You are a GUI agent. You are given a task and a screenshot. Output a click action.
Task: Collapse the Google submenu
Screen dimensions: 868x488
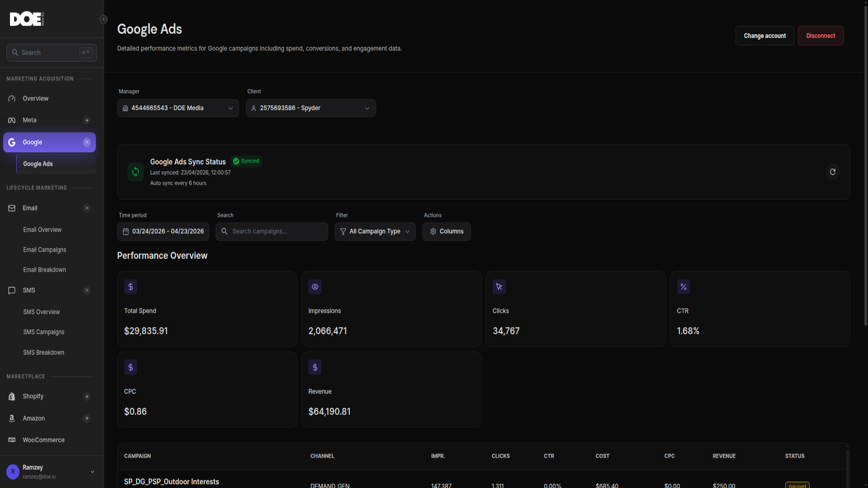[87, 142]
